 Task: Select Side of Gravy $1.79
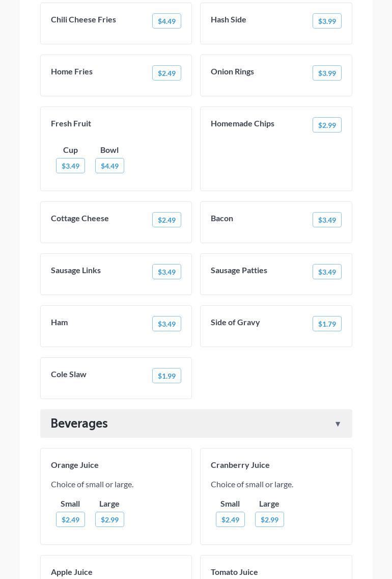click(x=327, y=324)
